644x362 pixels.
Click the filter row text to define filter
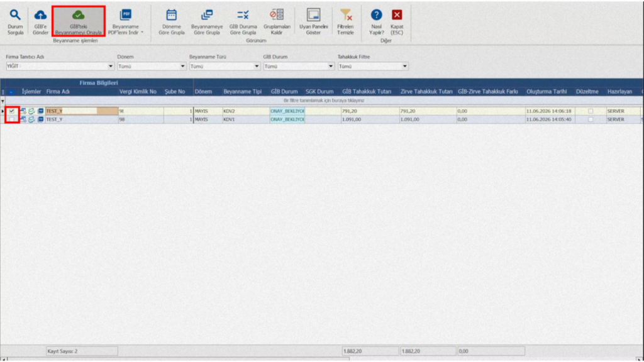pyautogui.click(x=324, y=101)
